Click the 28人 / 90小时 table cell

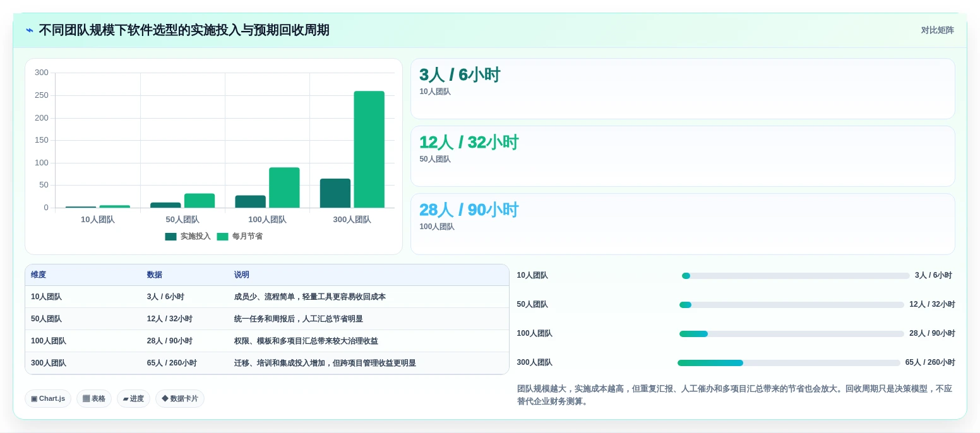click(185, 341)
